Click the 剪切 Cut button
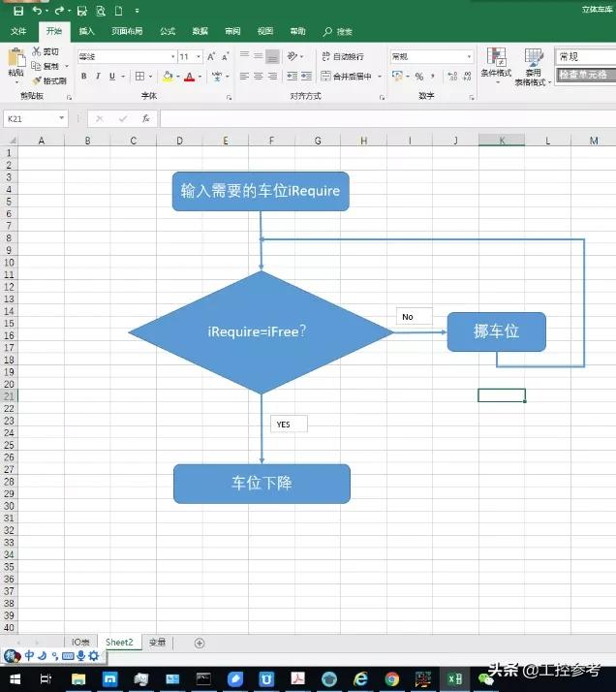The height and width of the screenshot is (692, 616). [46, 51]
